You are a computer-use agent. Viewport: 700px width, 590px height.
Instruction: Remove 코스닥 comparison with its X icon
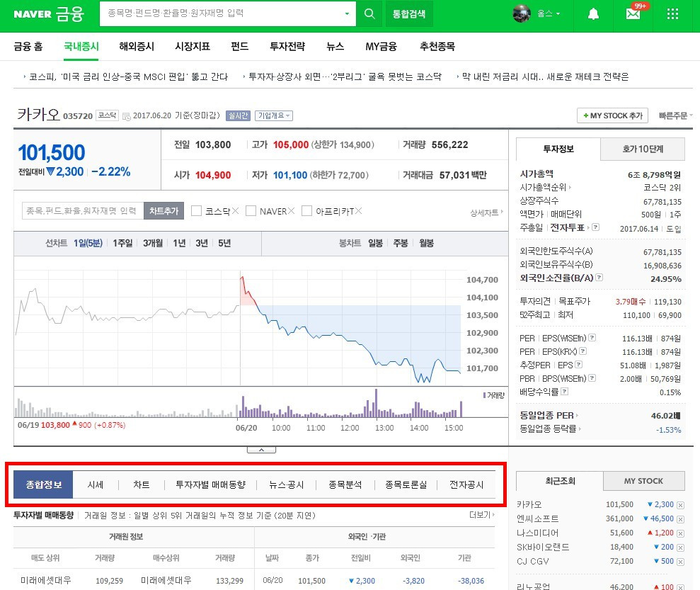235,211
